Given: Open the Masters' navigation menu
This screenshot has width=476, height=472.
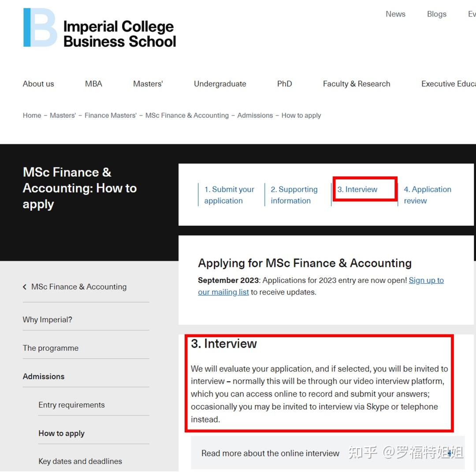Looking at the screenshot, I should click(148, 84).
